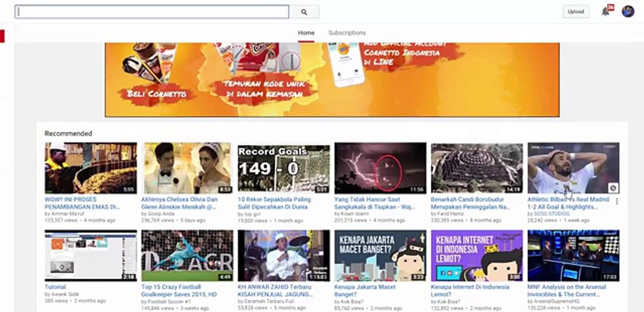This screenshot has height=312, width=644.
Task: Click the 'Recommended' section heading
Action: coord(68,133)
